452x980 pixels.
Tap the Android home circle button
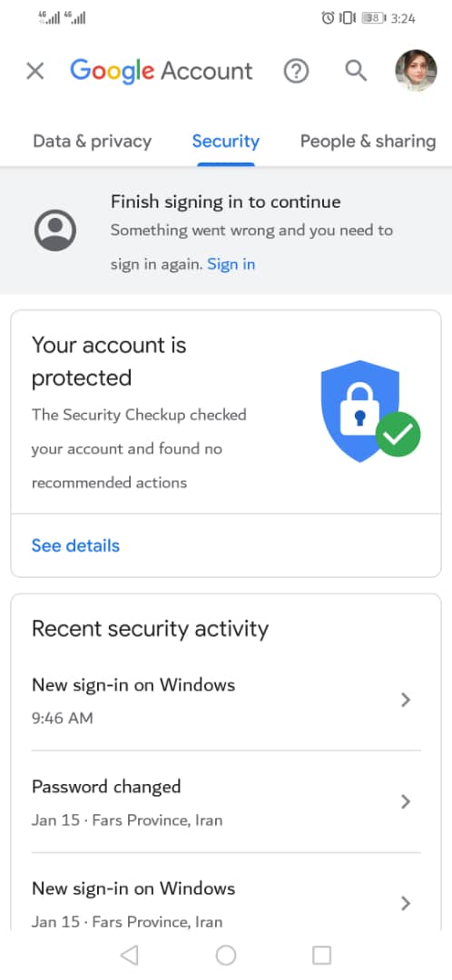[226, 955]
